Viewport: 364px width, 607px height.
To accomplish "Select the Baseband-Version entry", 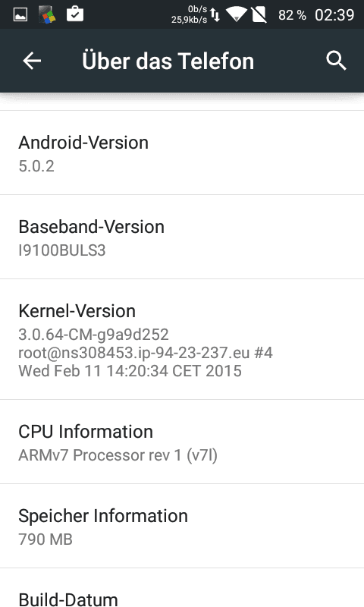I will point(182,237).
